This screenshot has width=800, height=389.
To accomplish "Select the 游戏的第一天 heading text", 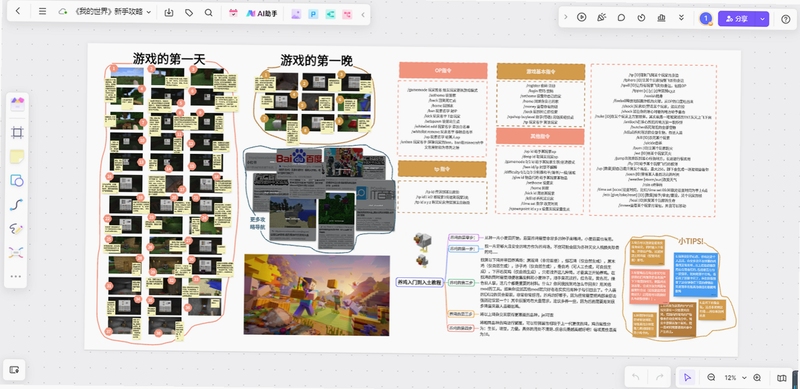I will (x=169, y=59).
